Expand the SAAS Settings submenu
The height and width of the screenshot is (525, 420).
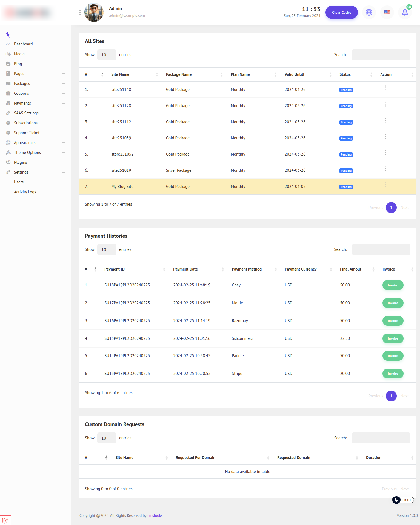(64, 113)
